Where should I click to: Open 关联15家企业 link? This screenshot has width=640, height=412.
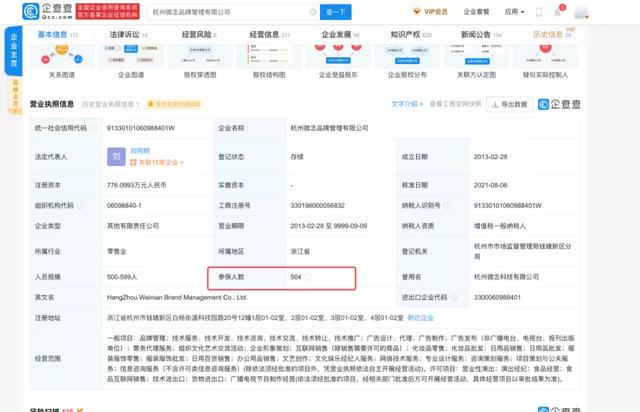point(157,163)
